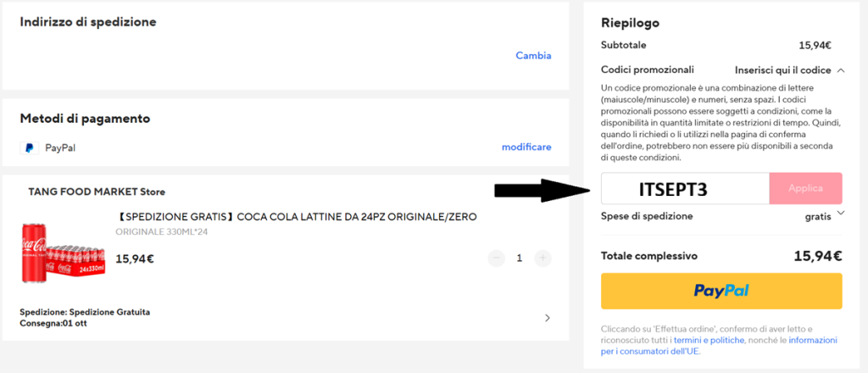This screenshot has width=868, height=373.
Task: Click the Subtotale amount 15,94€
Action: pyautogui.click(x=815, y=46)
